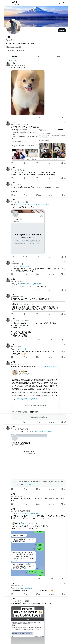Viewport: 72px width, 644px height.
Task: Open more options on the pinned post
Action: 65,63
